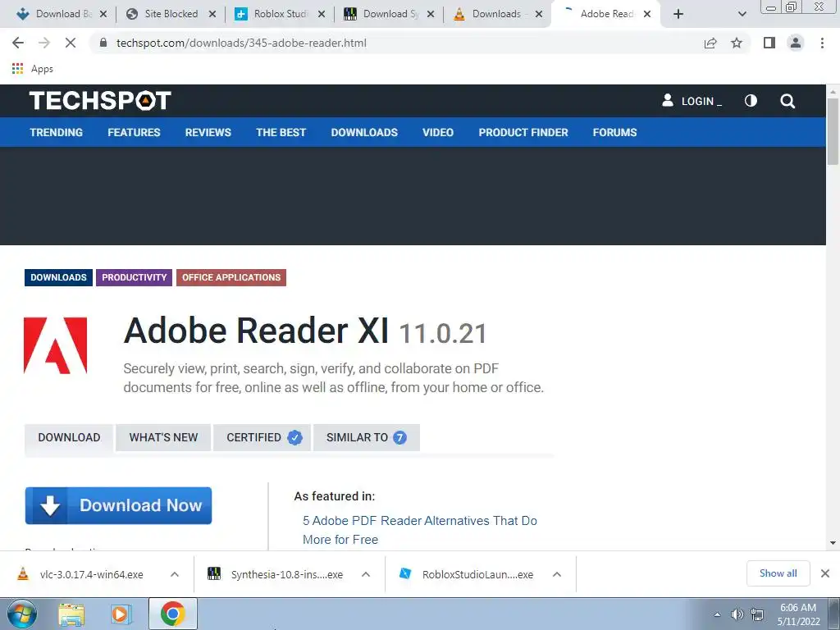The width and height of the screenshot is (840, 630).
Task: Close the Roblox Studio tab
Action: [322, 14]
